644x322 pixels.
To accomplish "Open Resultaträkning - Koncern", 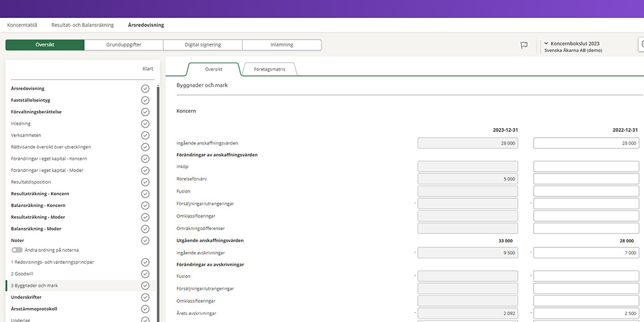I will tap(40, 194).
